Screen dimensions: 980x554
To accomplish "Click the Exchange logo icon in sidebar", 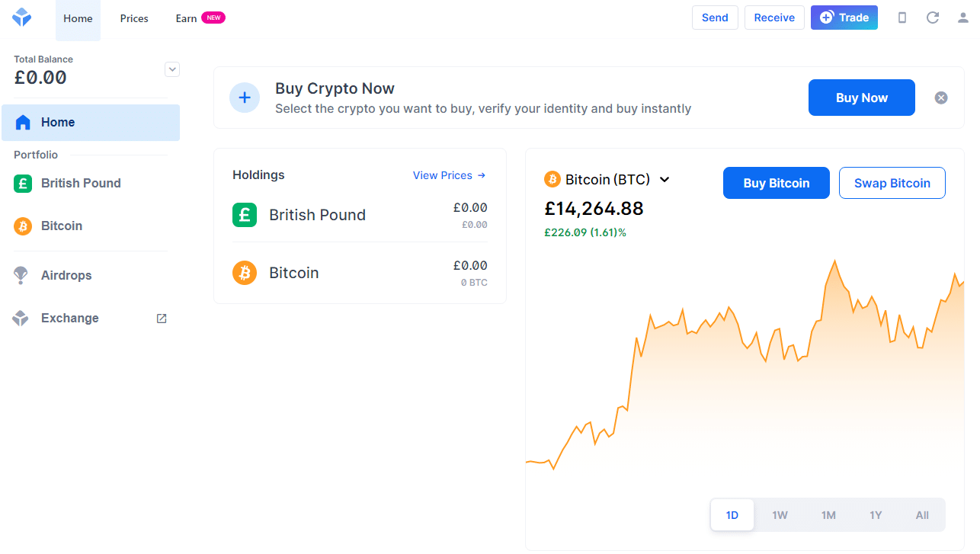I will [21, 319].
